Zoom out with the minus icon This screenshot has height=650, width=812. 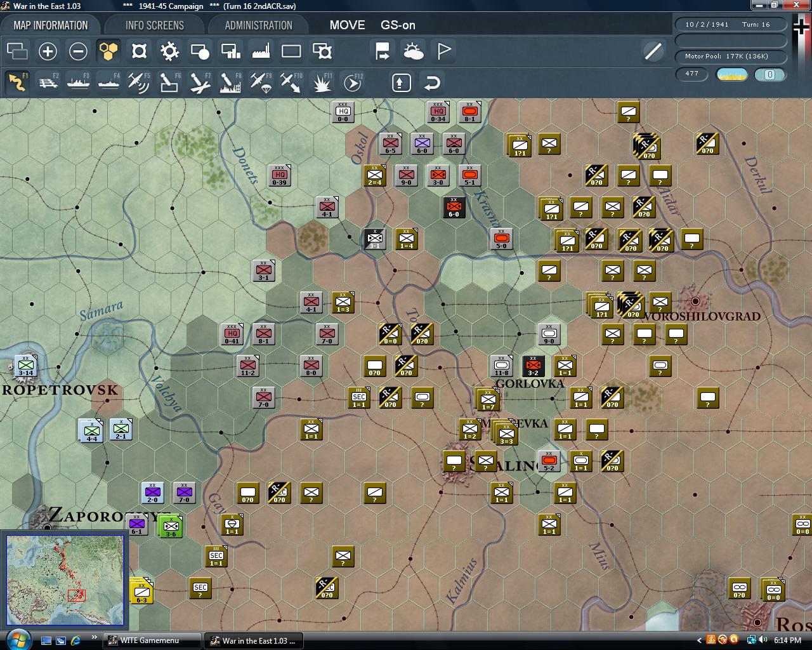tap(78, 51)
